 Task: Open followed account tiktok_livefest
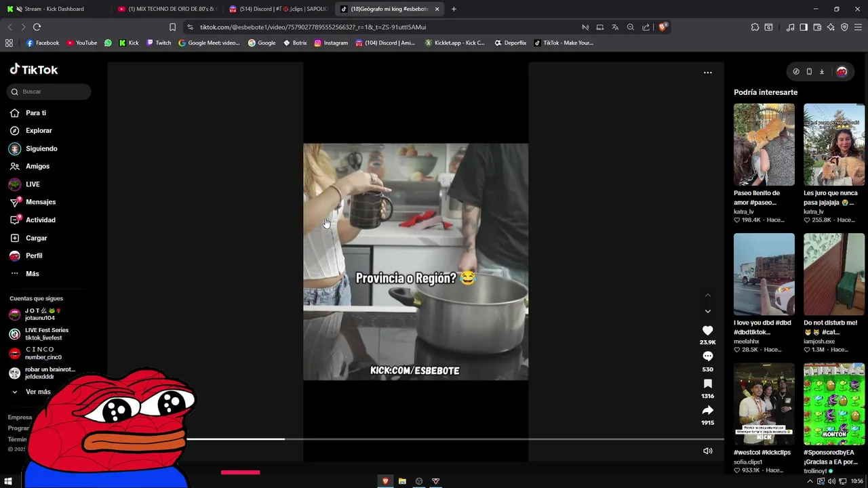tap(44, 334)
